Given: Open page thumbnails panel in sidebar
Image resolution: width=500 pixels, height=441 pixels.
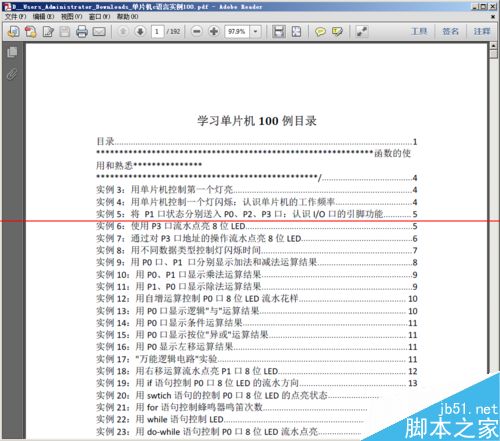Looking at the screenshot, I should (x=12, y=52).
